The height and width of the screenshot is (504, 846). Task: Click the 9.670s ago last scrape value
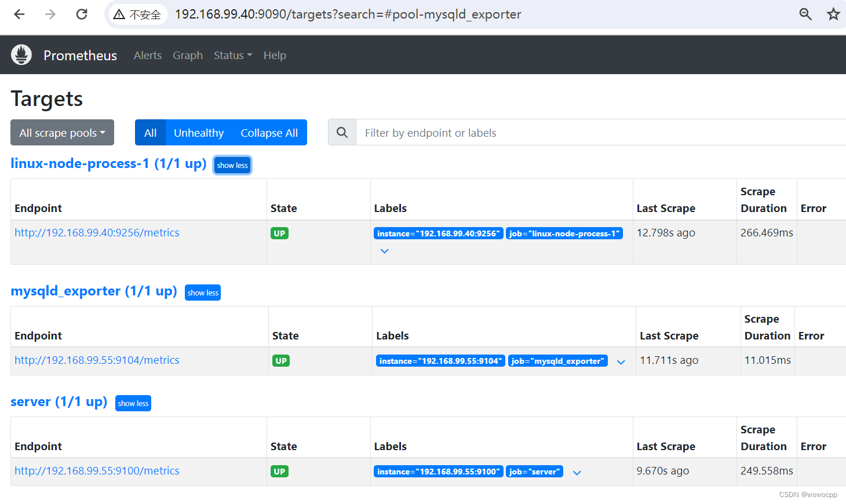click(663, 470)
